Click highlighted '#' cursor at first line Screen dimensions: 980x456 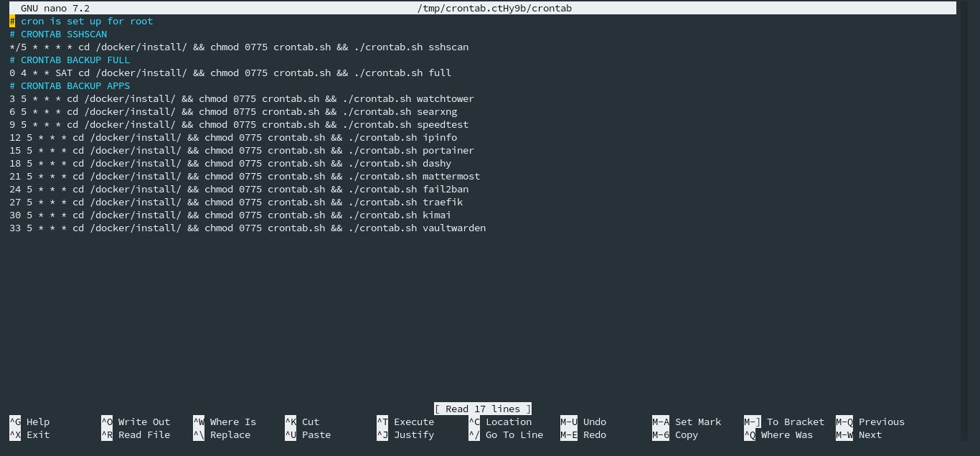12,21
